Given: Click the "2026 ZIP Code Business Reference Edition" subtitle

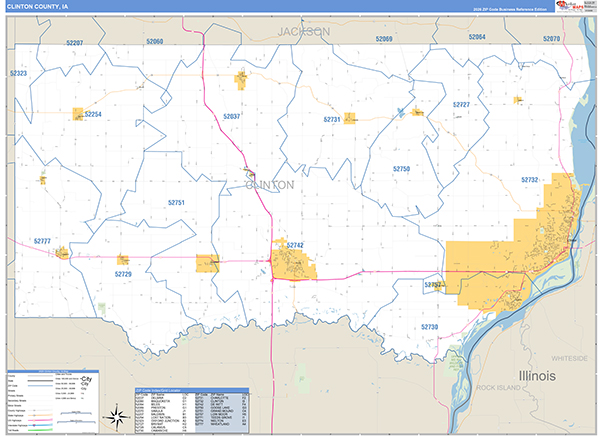Looking at the screenshot, I should coord(510,9).
